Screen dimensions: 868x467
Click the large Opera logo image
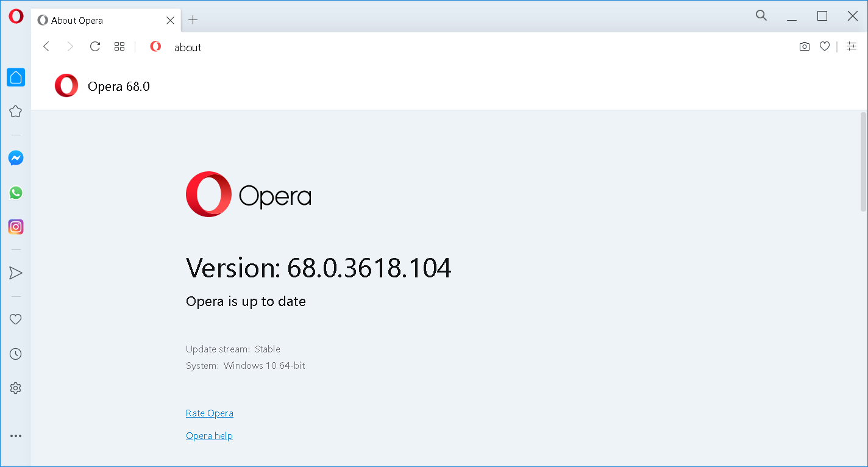249,194
